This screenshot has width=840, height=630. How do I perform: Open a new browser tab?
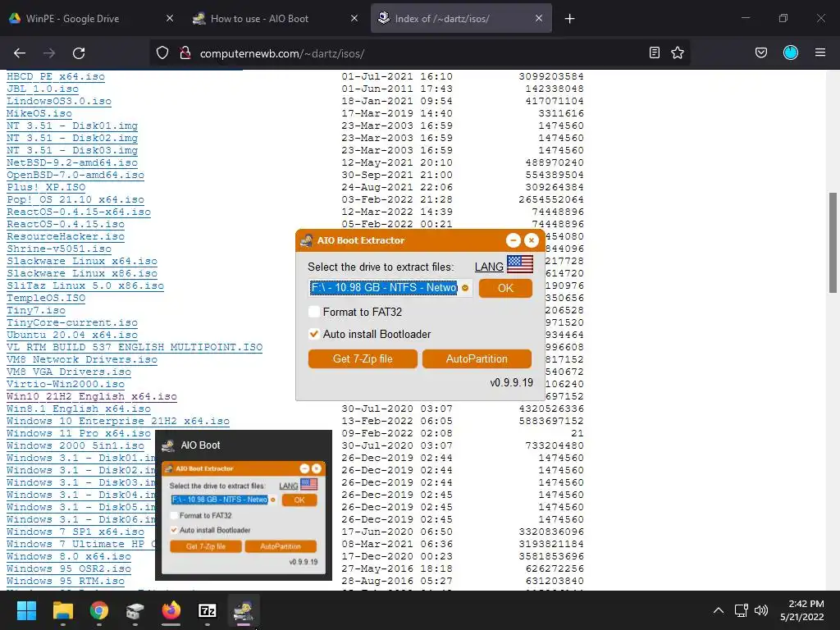tap(569, 19)
